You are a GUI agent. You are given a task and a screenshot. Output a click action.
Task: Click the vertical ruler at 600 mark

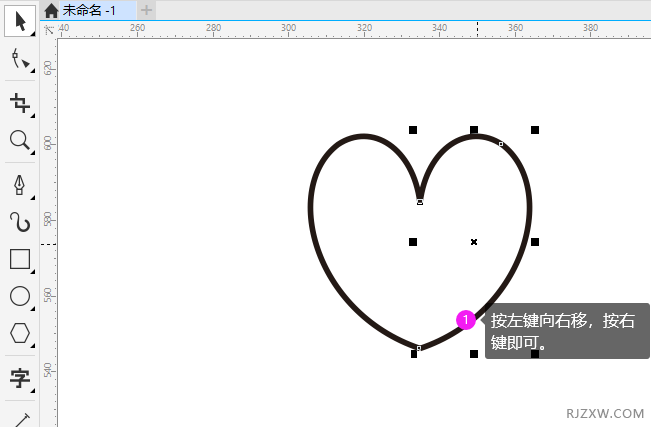click(48, 142)
